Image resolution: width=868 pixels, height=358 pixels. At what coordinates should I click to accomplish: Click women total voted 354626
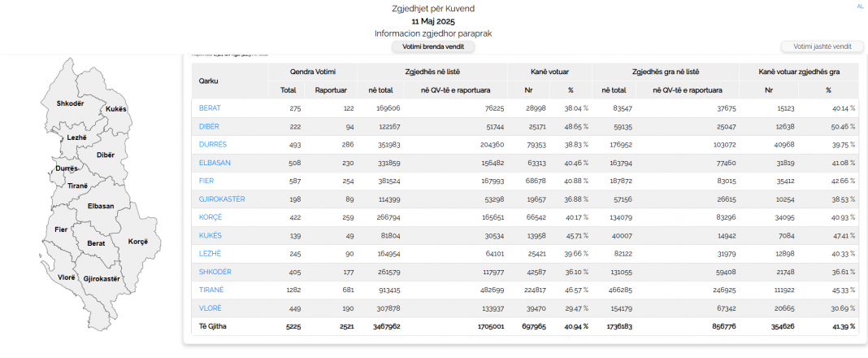(x=783, y=326)
